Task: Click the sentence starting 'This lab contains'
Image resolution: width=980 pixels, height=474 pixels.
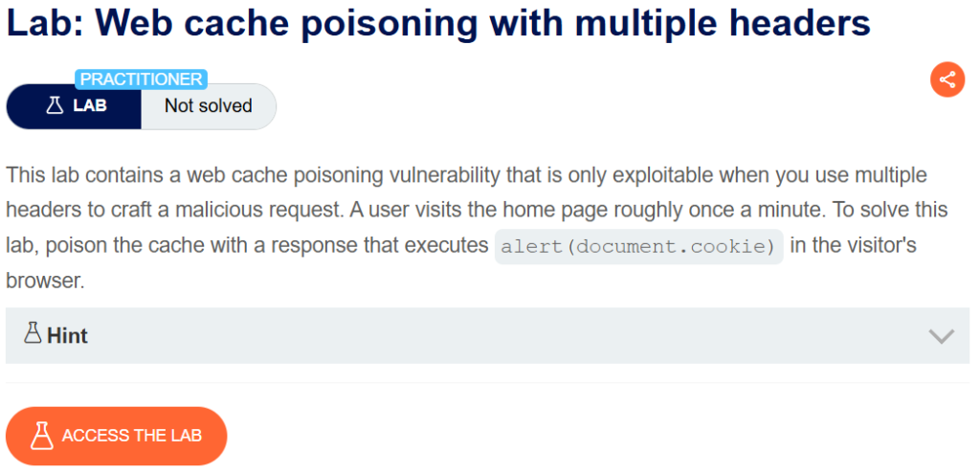Action: coord(287,176)
